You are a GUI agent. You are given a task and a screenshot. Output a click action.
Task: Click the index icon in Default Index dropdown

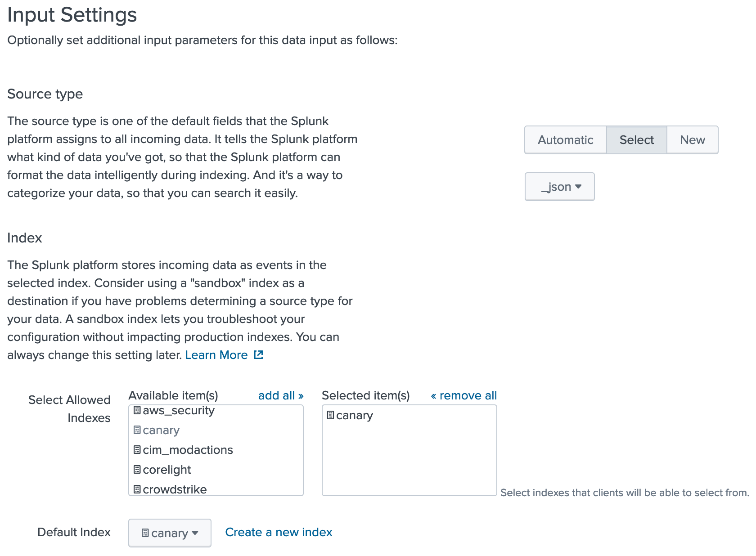[145, 533]
